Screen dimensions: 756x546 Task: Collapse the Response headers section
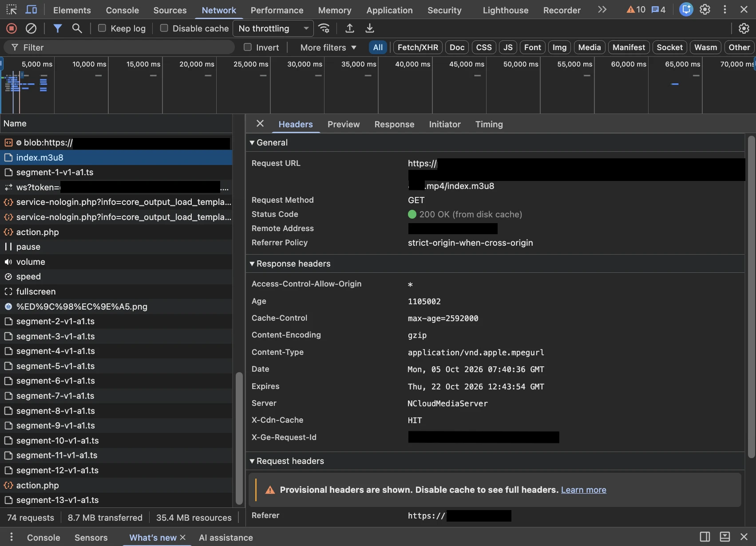290,263
